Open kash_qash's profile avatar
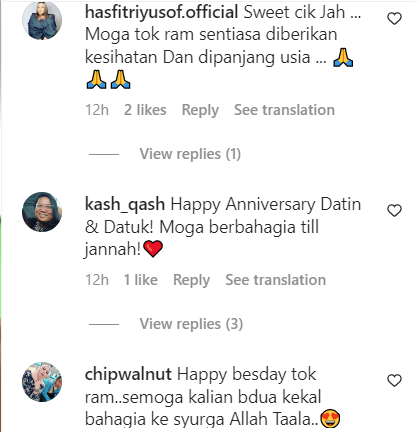420x432 pixels. click(42, 212)
